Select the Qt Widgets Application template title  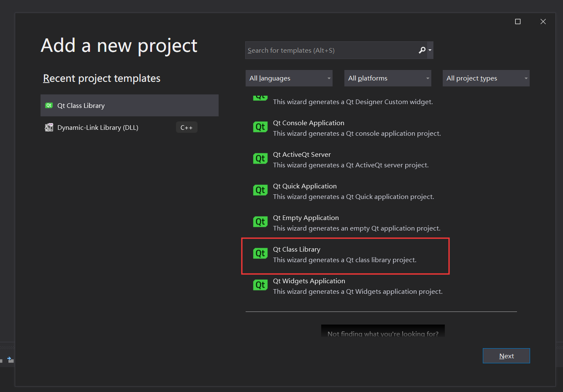click(309, 281)
